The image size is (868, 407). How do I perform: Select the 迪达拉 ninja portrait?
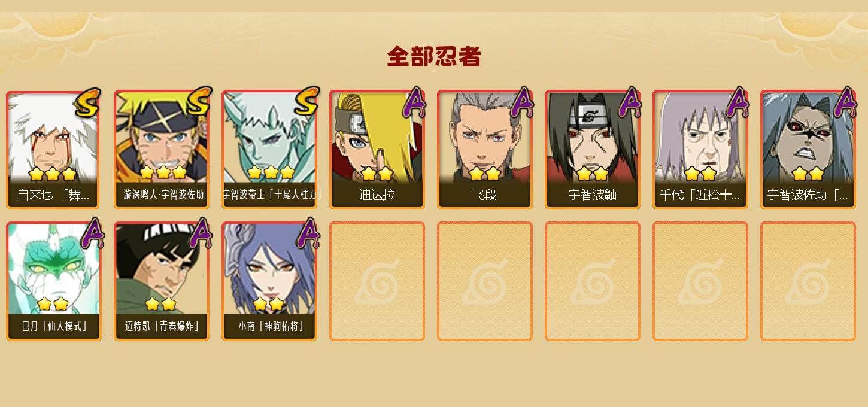(377, 150)
